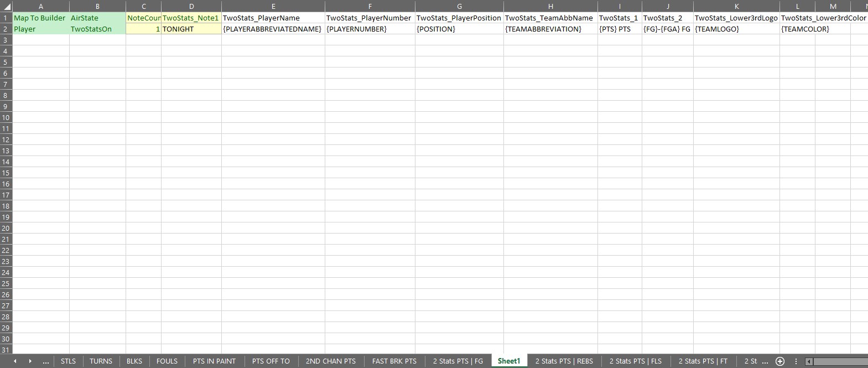Click the tab bar resize dots handle
The width and height of the screenshot is (868, 368).
pyautogui.click(x=796, y=361)
